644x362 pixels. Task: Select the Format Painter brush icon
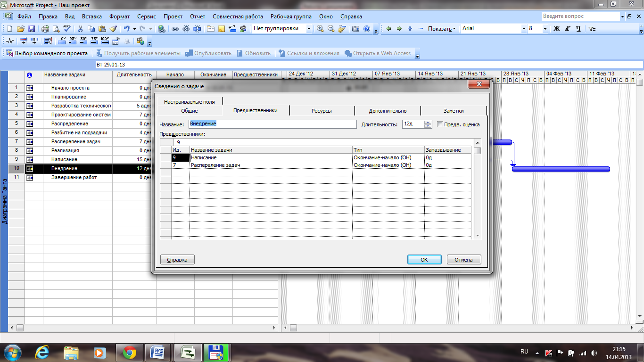click(113, 29)
